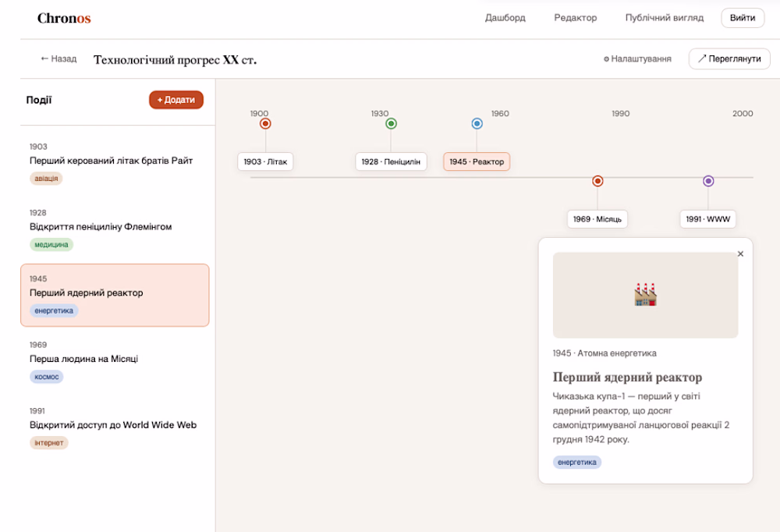Click the 1900 axis year label
Image resolution: width=780 pixels, height=532 pixels.
point(259,113)
